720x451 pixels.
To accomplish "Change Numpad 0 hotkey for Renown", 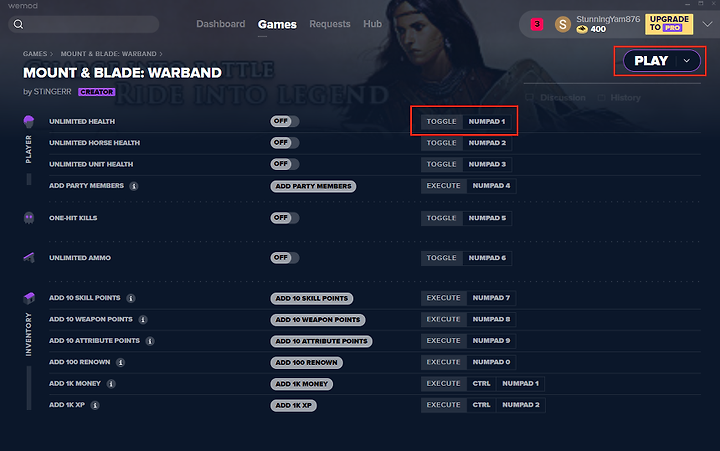I will pyautogui.click(x=491, y=362).
